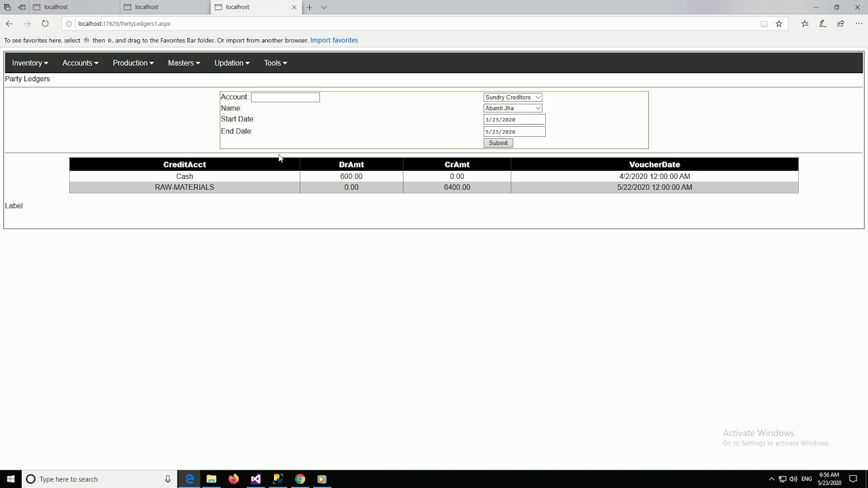Go back to previous page
The height and width of the screenshot is (488, 868).
click(x=9, y=24)
